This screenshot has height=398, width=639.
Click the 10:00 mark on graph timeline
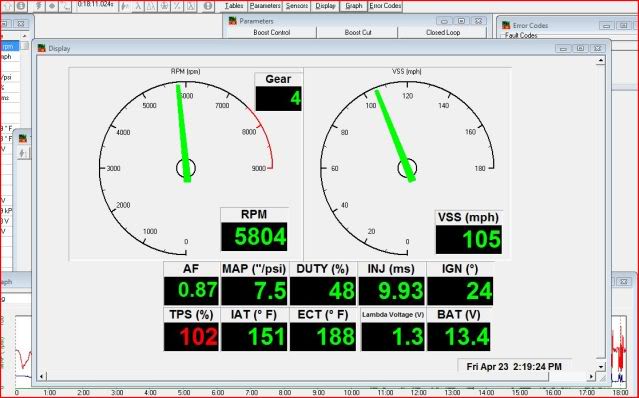click(x=351, y=393)
